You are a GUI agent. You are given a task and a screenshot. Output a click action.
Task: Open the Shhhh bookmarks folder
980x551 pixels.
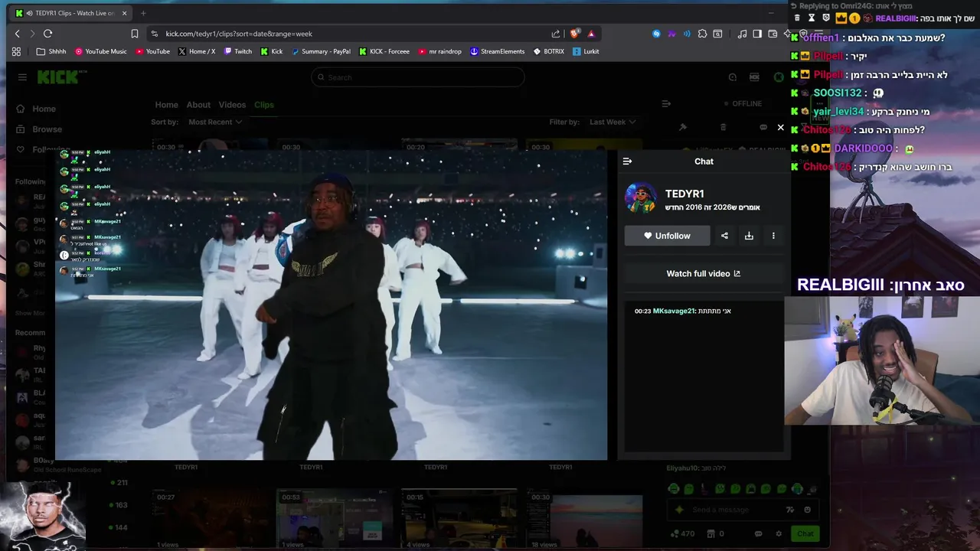[51, 51]
